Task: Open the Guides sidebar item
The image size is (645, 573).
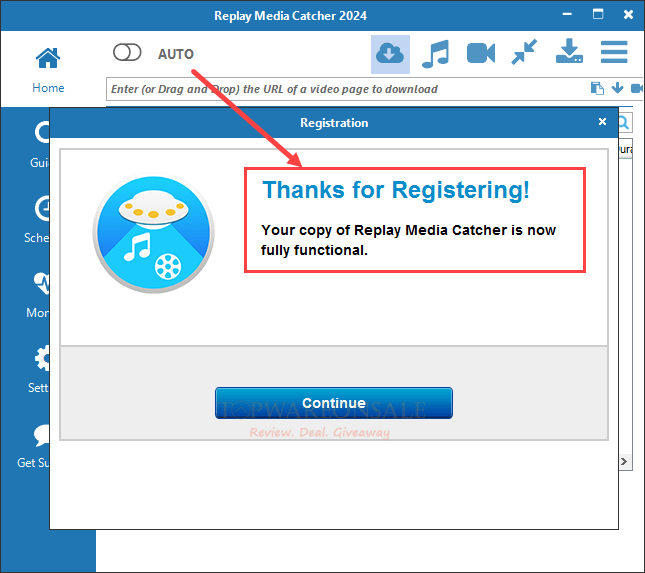Action: (39, 145)
